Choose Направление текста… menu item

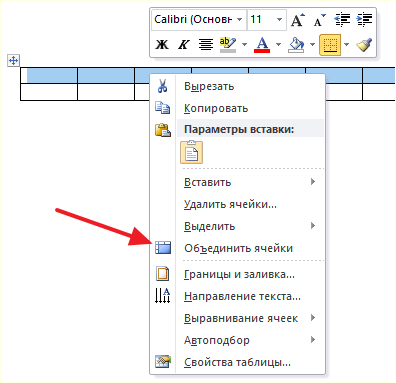(x=237, y=296)
